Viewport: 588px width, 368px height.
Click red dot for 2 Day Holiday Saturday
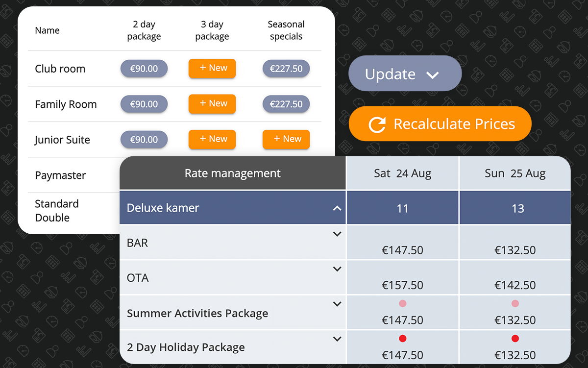click(403, 339)
